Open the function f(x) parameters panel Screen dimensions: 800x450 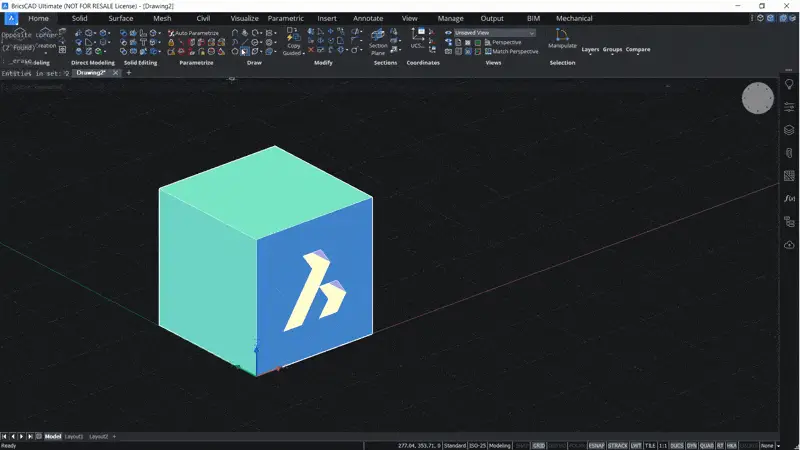click(x=789, y=199)
